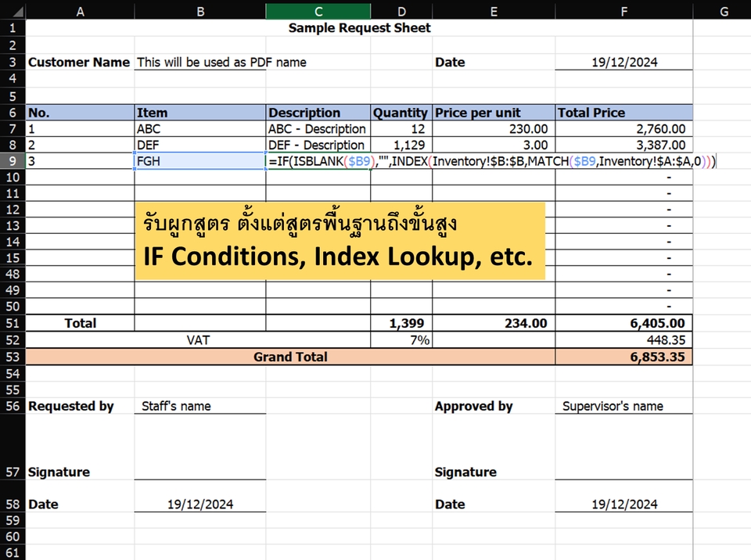
Task: Click the 'Total' label in row 51
Action: [x=80, y=323]
